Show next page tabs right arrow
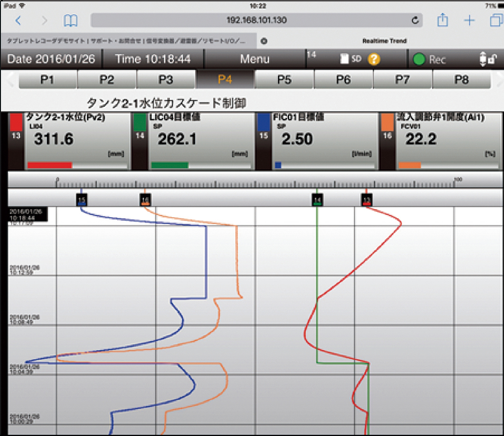 coord(499,79)
